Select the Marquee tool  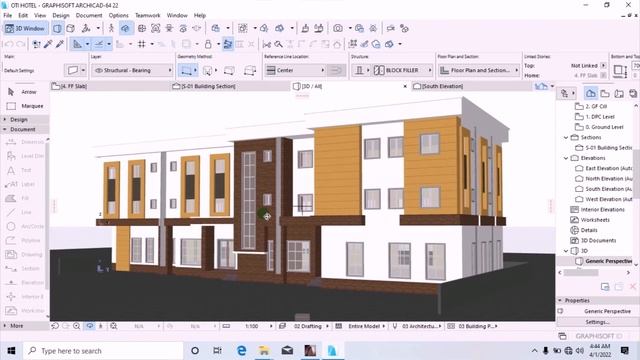[x=25, y=106]
